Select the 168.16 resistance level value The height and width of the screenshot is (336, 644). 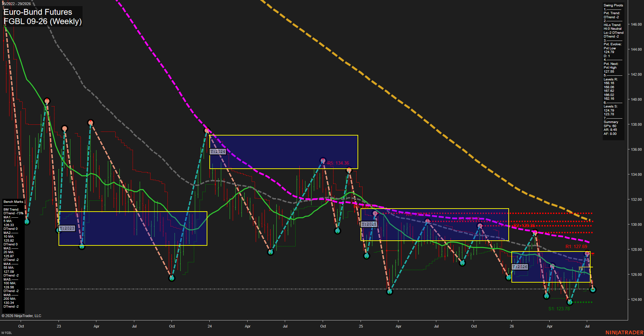[x=609, y=83]
